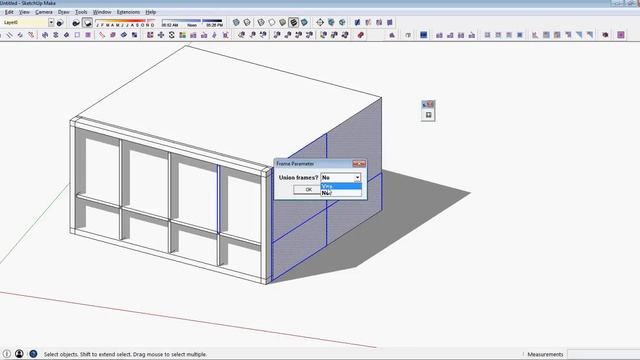Choose Yes in Union frames list

pyautogui.click(x=341, y=186)
